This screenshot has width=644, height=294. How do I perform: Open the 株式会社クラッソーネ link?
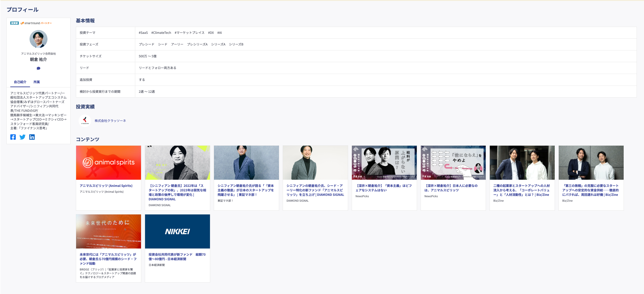pyautogui.click(x=110, y=121)
